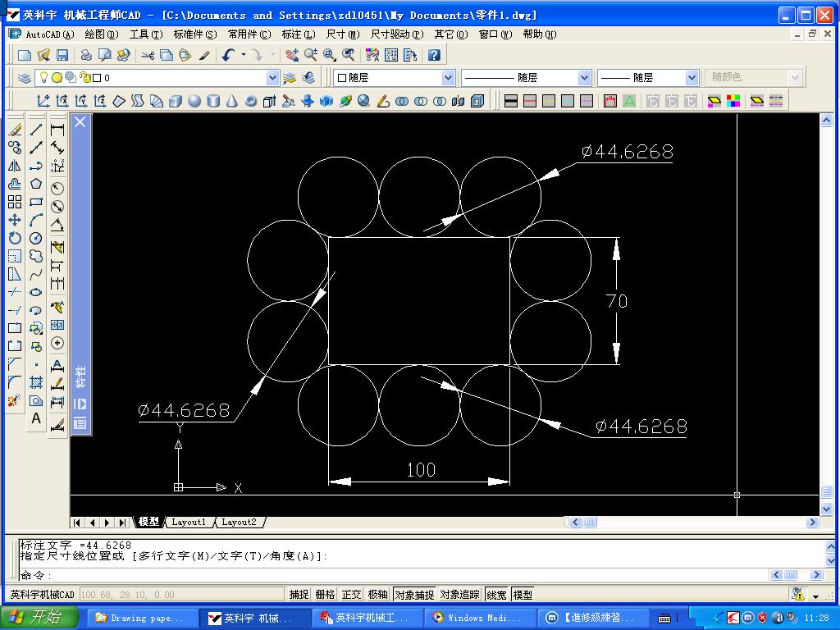The width and height of the screenshot is (840, 630).
Task: Save drawing with the floppy disk icon
Action: click(x=62, y=55)
